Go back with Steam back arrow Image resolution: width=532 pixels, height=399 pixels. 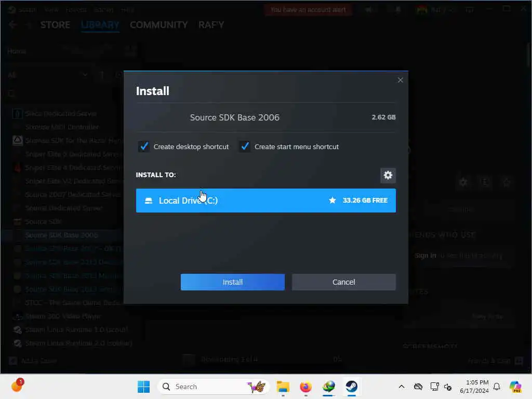coord(12,25)
